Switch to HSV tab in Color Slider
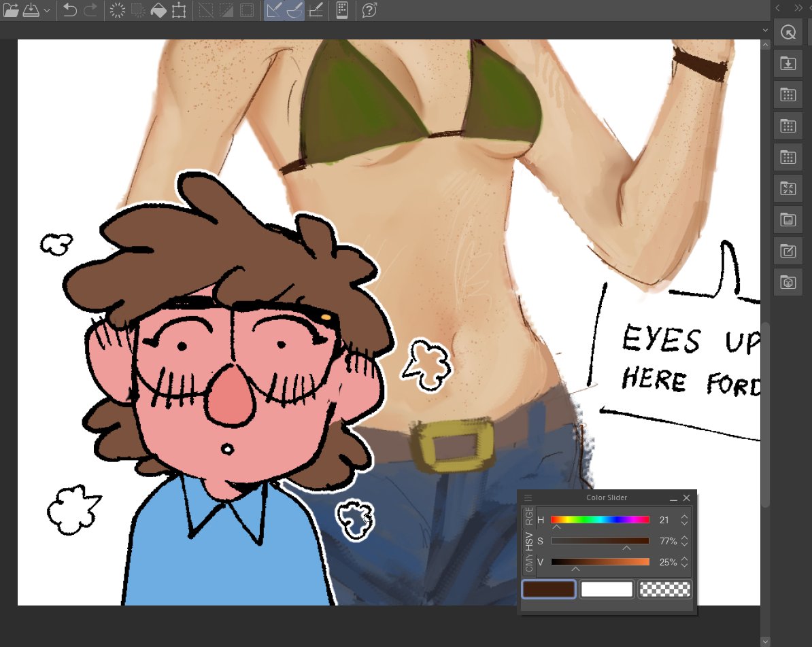 528,542
